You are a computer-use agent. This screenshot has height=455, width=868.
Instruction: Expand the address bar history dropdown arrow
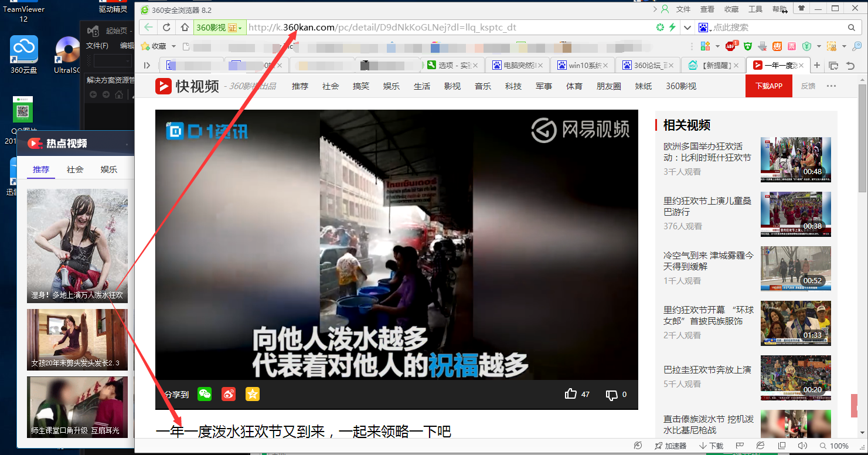687,28
